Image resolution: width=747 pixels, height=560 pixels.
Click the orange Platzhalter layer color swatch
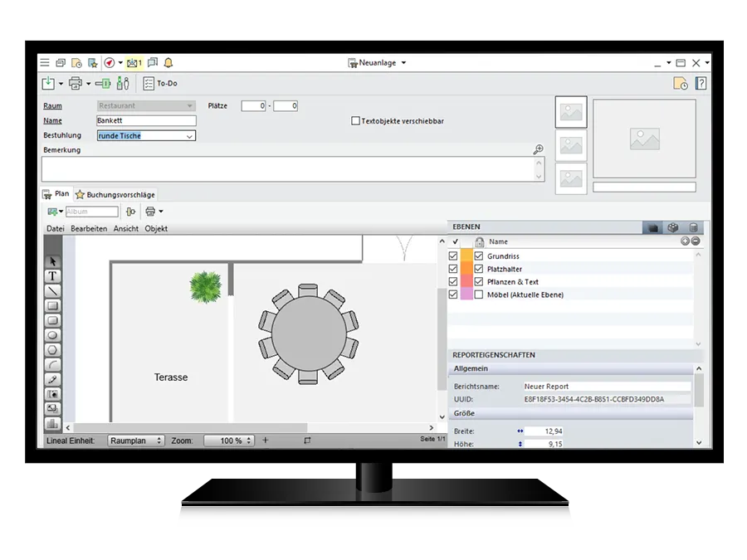point(466,269)
